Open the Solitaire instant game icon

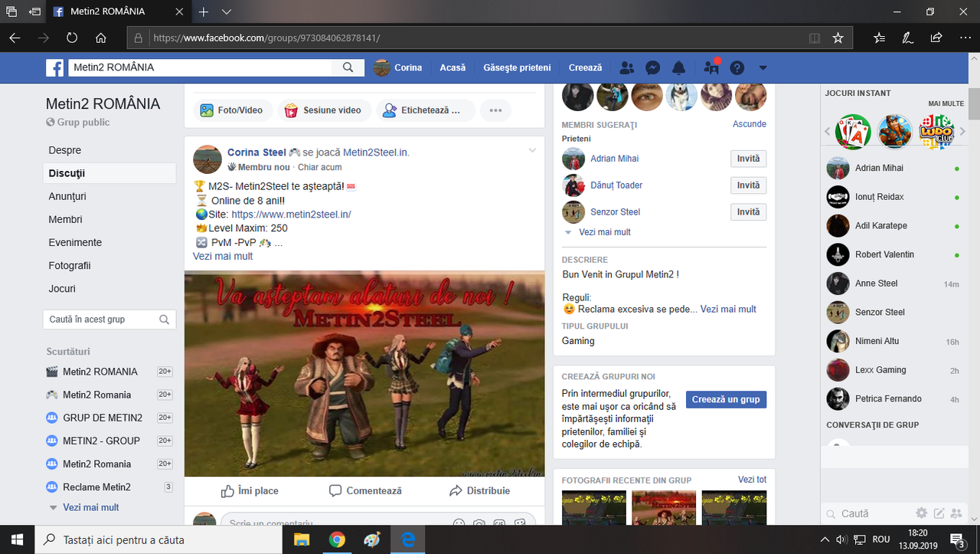point(853,132)
